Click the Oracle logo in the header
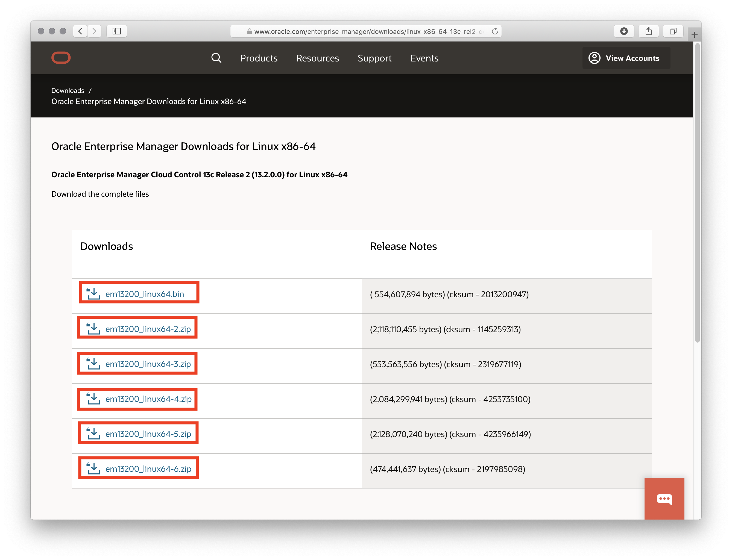Viewport: 732px width, 560px height. click(x=61, y=58)
